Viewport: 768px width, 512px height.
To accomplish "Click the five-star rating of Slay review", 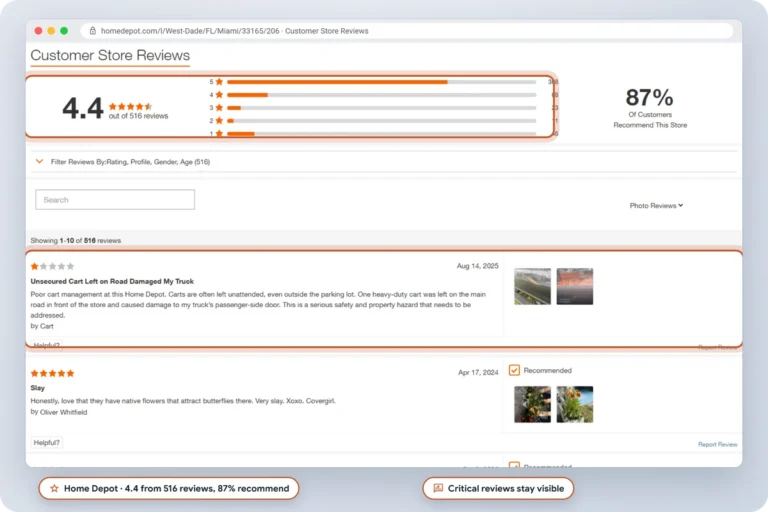I will [x=52, y=373].
